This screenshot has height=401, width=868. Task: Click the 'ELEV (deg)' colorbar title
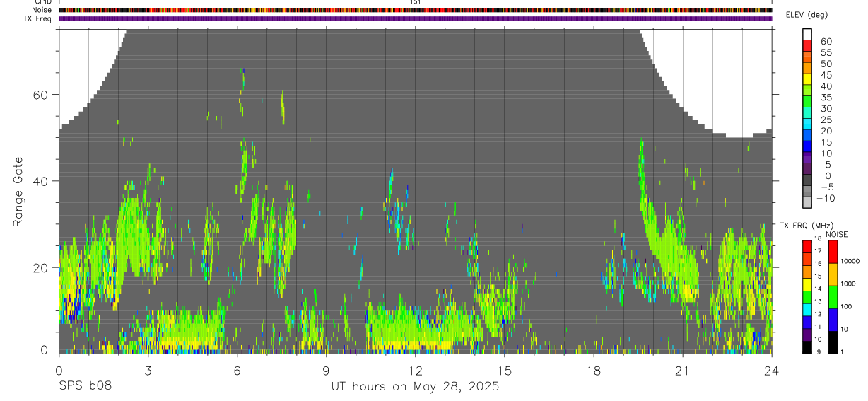pos(807,15)
